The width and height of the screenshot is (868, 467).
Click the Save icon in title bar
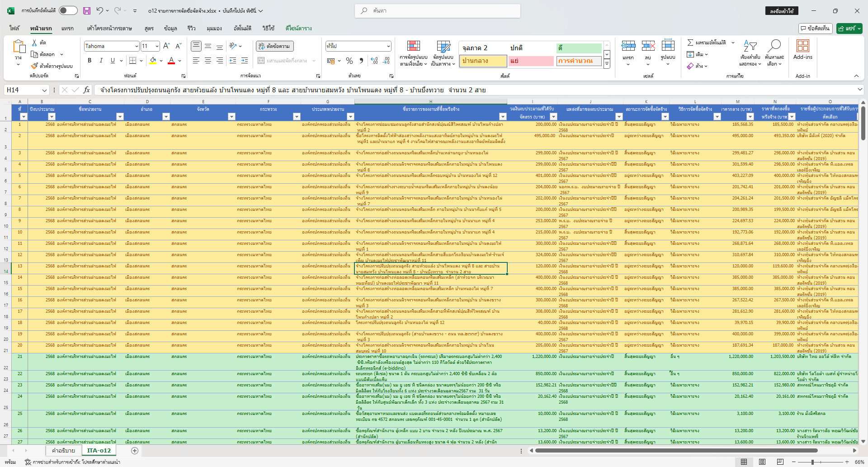tap(87, 11)
